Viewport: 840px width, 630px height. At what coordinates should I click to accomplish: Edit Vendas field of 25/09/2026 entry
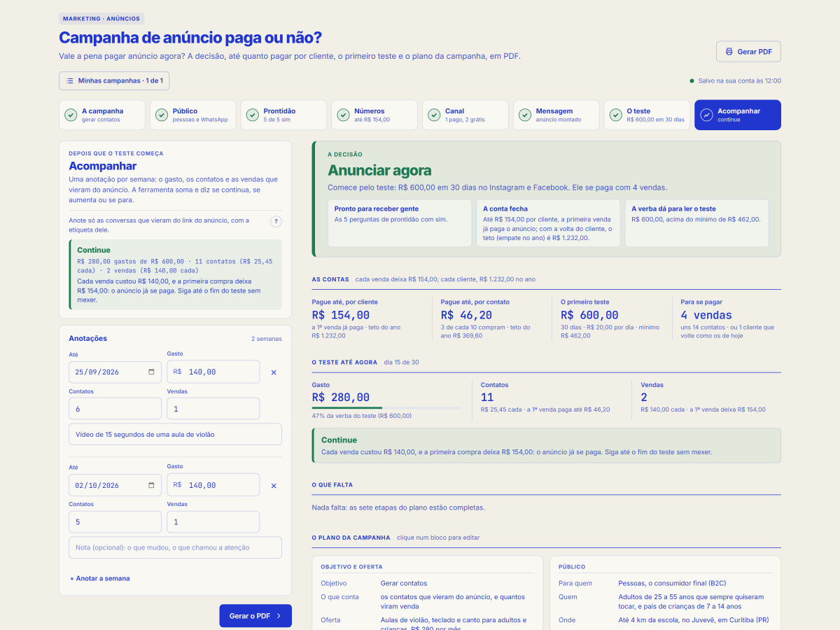point(213,409)
